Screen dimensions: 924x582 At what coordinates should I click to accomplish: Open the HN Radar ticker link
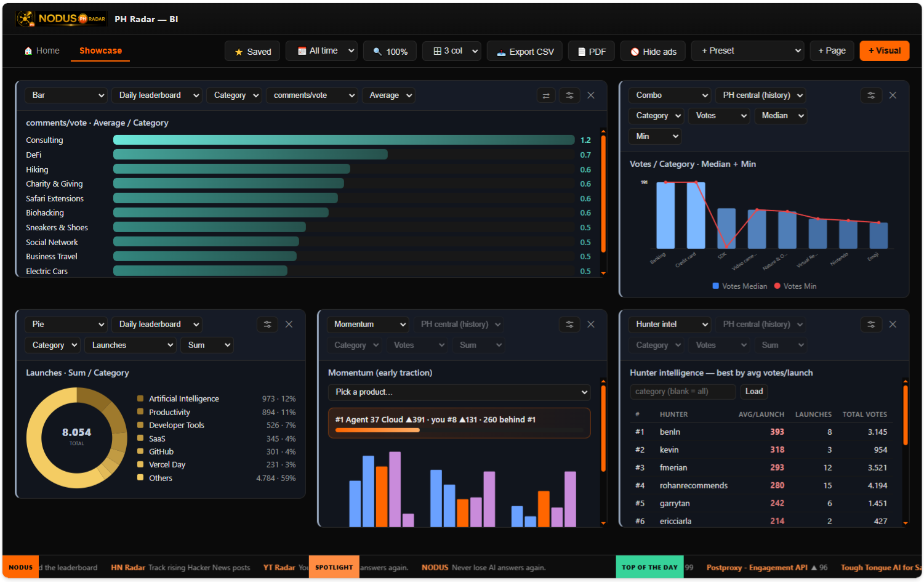[180, 568]
